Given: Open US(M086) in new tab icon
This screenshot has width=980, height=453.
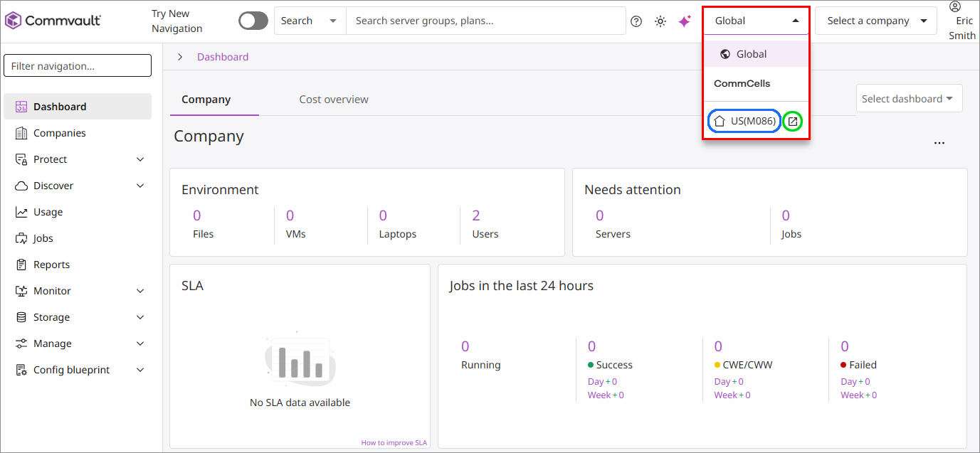Looking at the screenshot, I should click(x=793, y=122).
